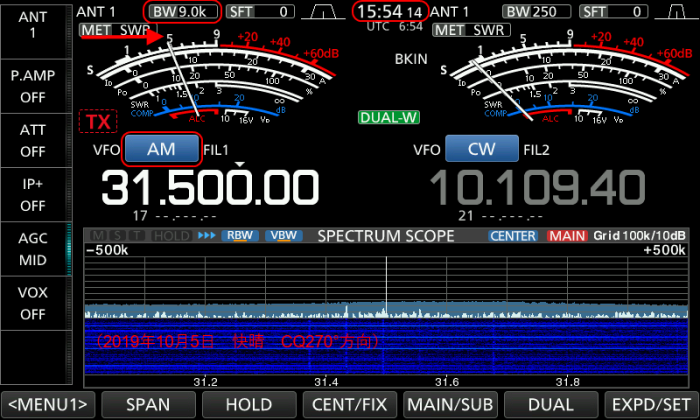The image size is (700, 420).
Task: Tap the waterfall display area
Action: (386, 346)
